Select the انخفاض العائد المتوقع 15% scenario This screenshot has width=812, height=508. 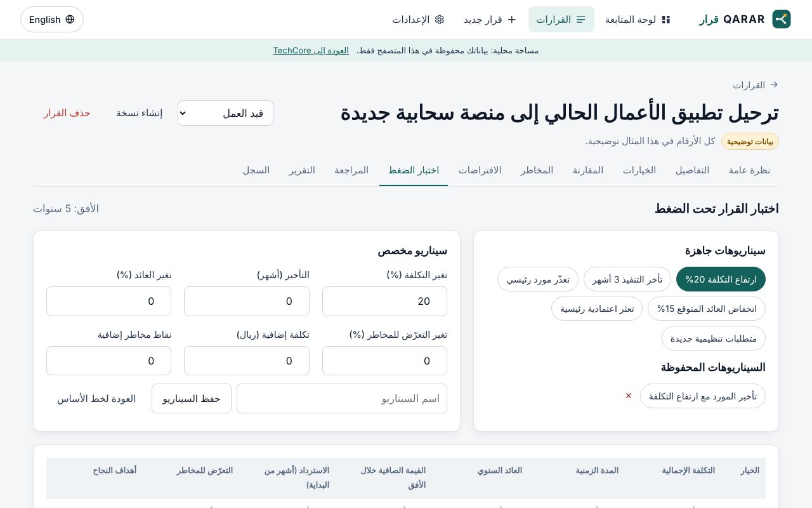click(707, 309)
